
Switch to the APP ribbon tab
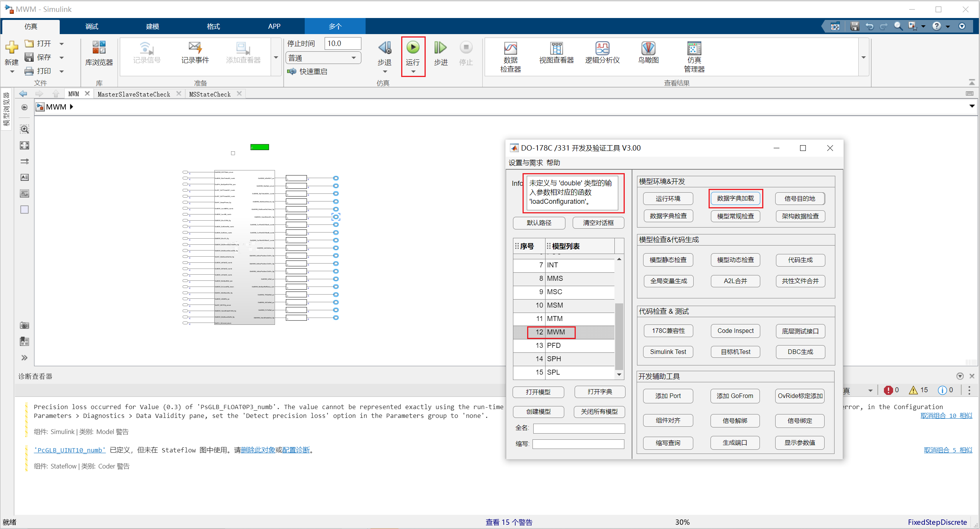click(274, 26)
